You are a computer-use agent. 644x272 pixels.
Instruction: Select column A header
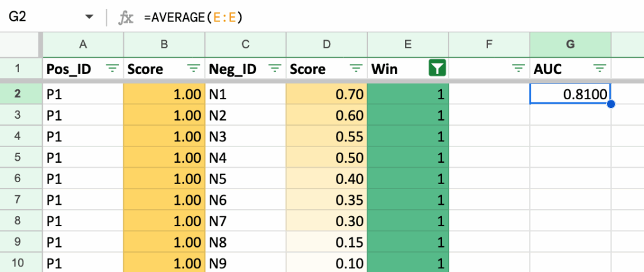(82, 44)
